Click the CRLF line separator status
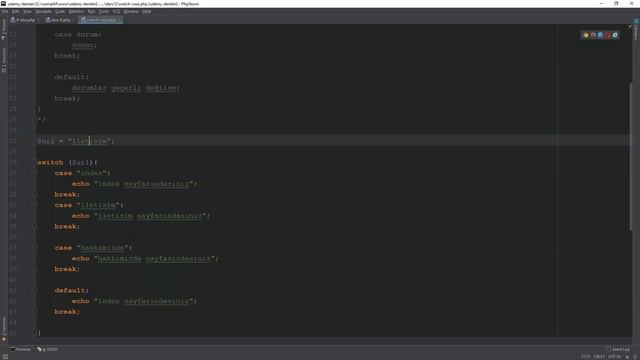640x360 pixels. pyautogui.click(x=599, y=357)
